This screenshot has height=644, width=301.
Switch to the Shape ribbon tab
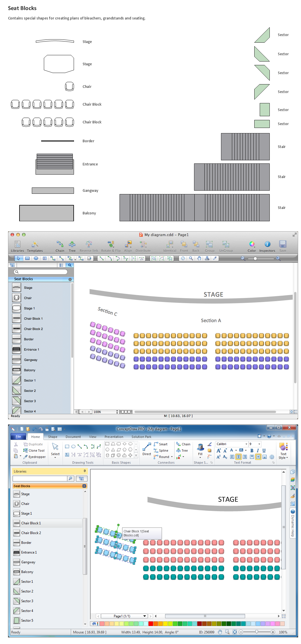(53, 437)
